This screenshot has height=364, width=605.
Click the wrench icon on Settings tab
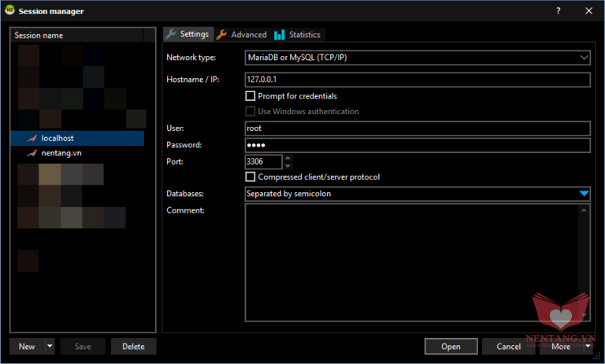coord(171,35)
